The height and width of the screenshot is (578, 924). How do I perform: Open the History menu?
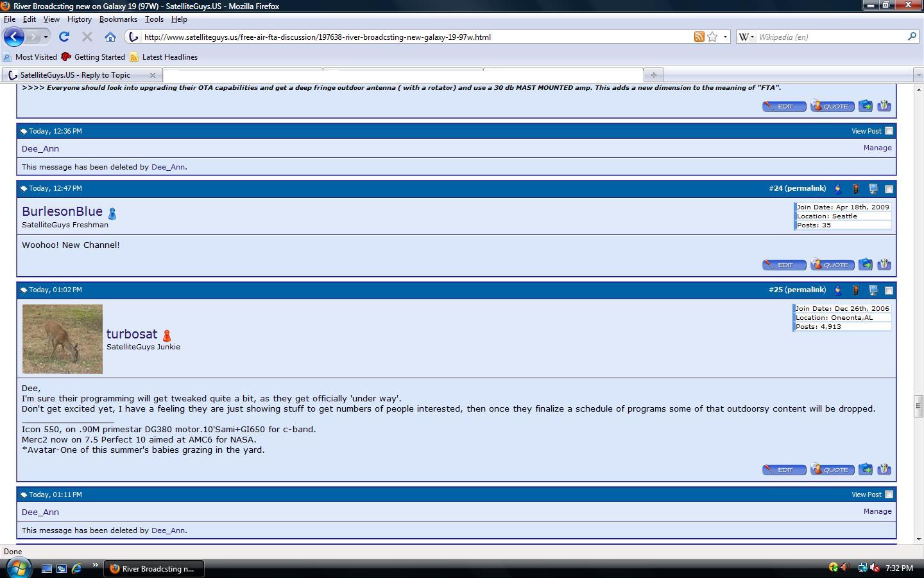click(x=79, y=19)
